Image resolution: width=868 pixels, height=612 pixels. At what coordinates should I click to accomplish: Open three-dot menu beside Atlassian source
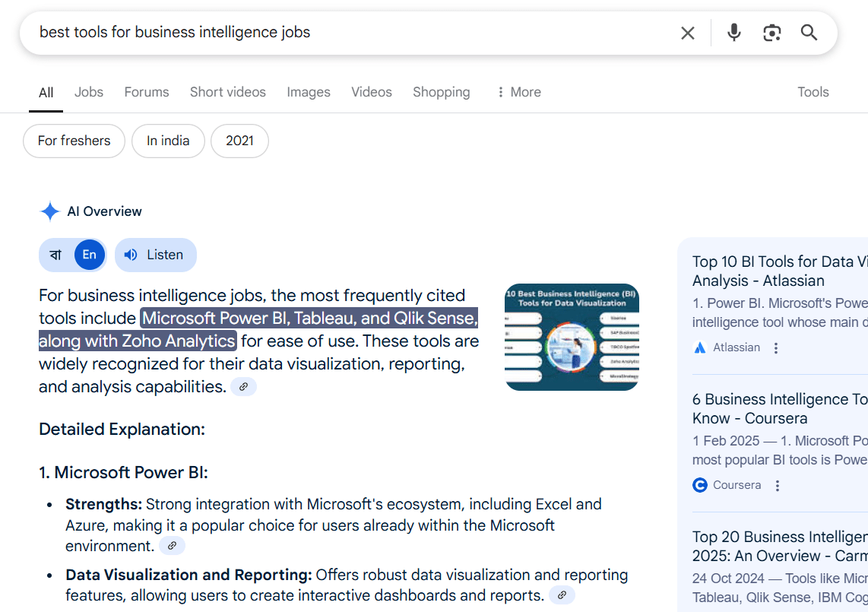(776, 348)
